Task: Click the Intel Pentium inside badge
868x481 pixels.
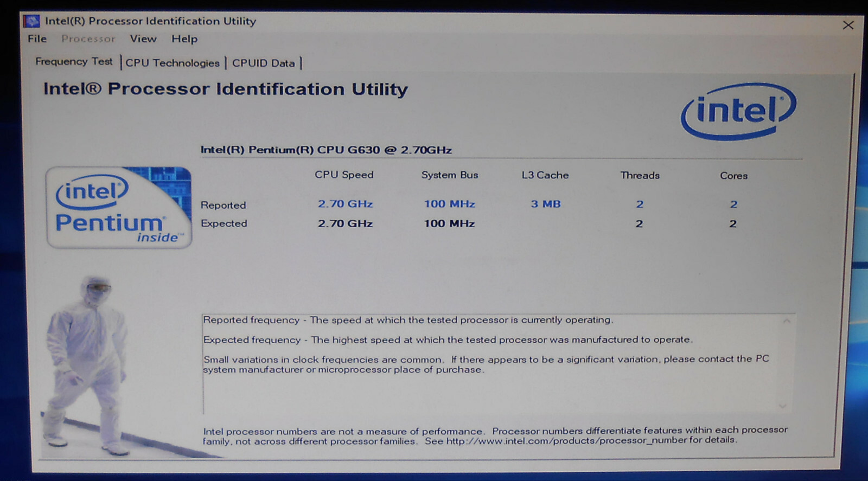Action: (119, 208)
